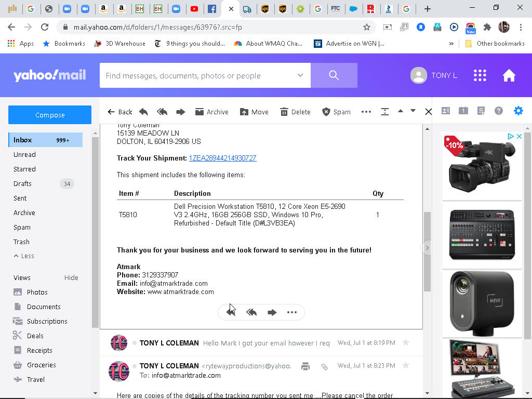The width and height of the screenshot is (532, 399).
Task: Click the Compose button
Action: point(50,115)
